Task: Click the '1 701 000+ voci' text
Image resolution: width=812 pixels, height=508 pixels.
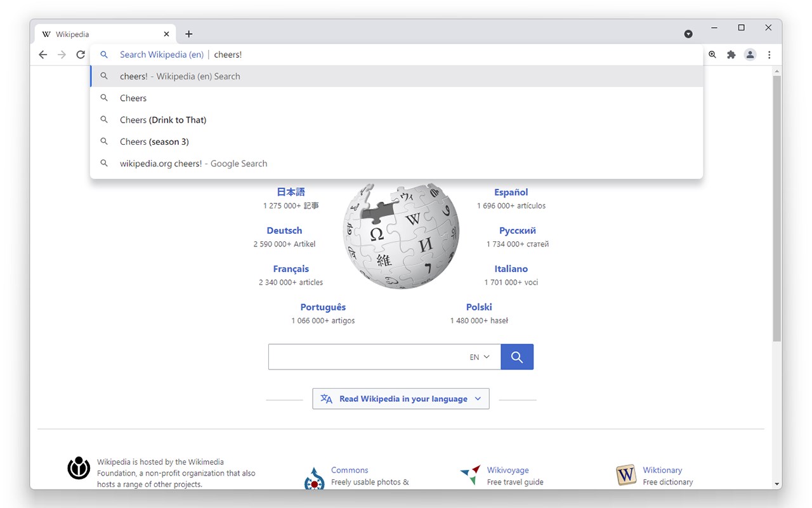Action: (x=511, y=283)
